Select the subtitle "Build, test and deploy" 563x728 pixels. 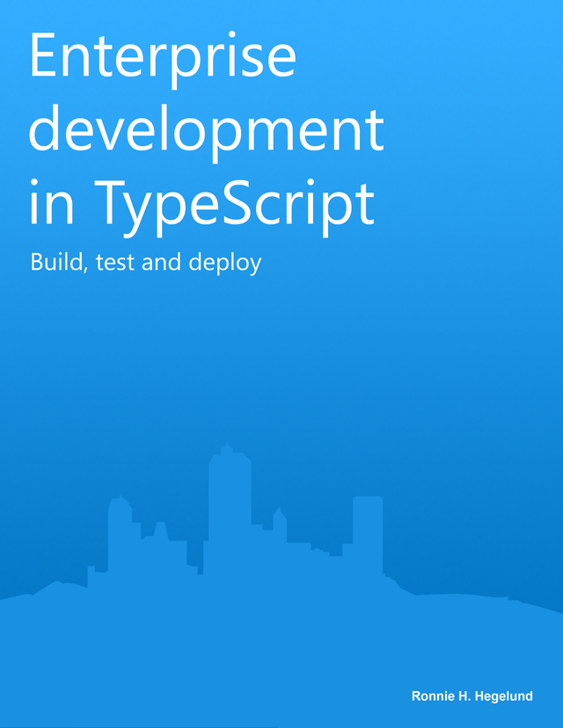point(145,262)
